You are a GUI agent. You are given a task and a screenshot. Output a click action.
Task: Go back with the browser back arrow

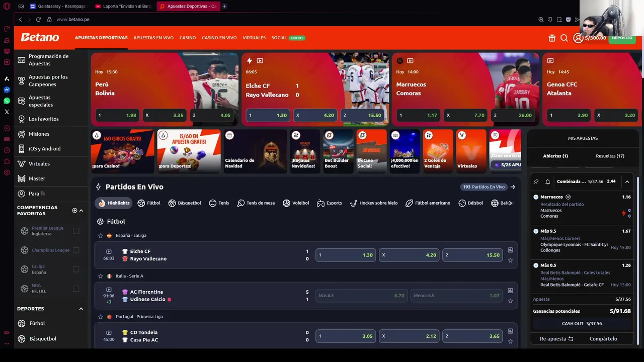(20, 20)
